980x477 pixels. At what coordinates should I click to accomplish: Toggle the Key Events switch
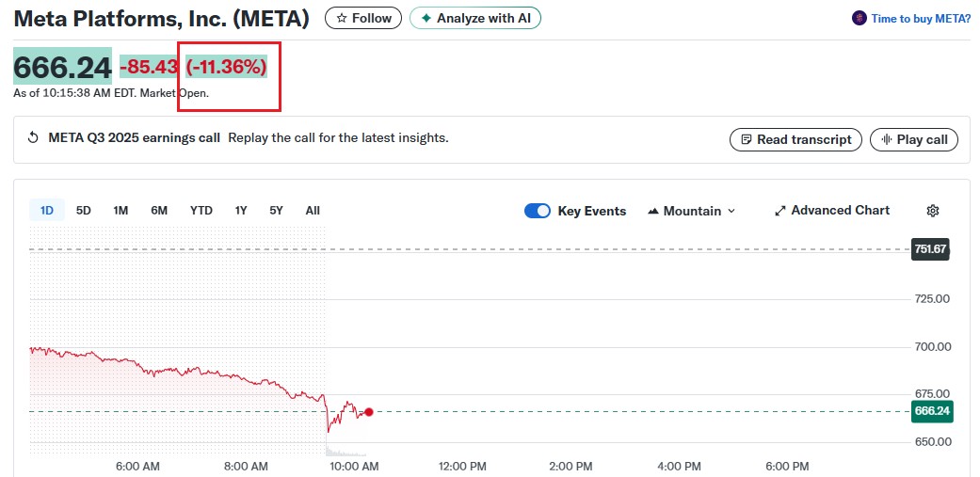[537, 211]
